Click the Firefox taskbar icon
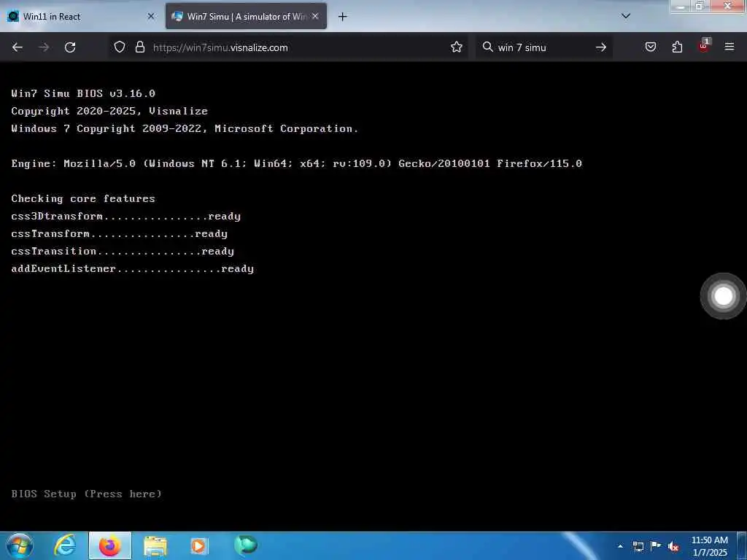 (x=110, y=545)
